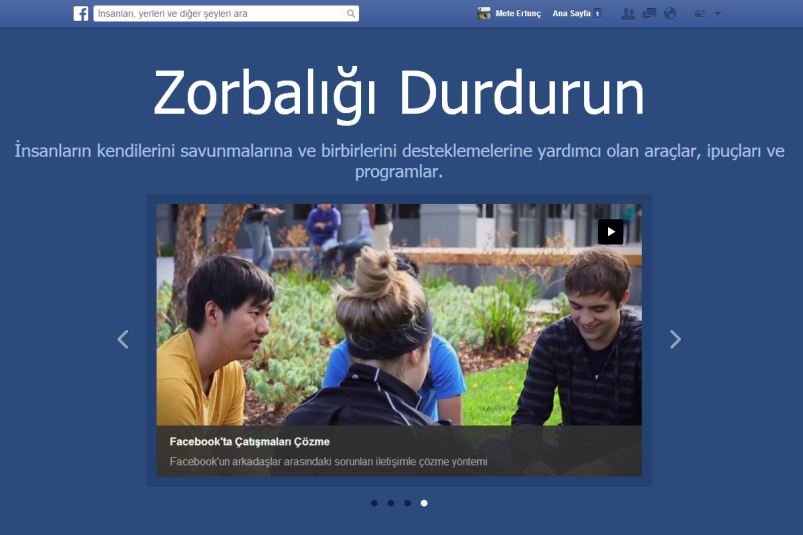Open the notifications globe icon
This screenshot has height=535, width=803.
670,14
